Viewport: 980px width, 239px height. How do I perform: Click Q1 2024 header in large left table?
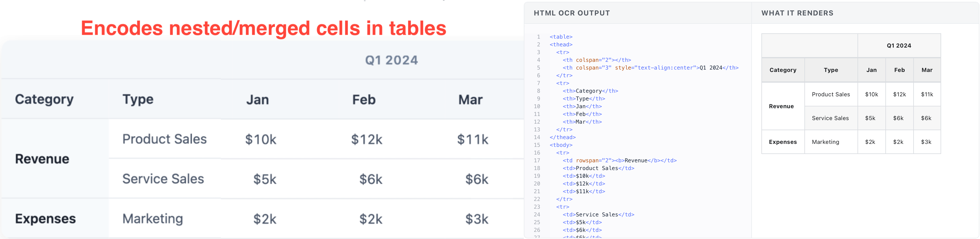tap(391, 60)
